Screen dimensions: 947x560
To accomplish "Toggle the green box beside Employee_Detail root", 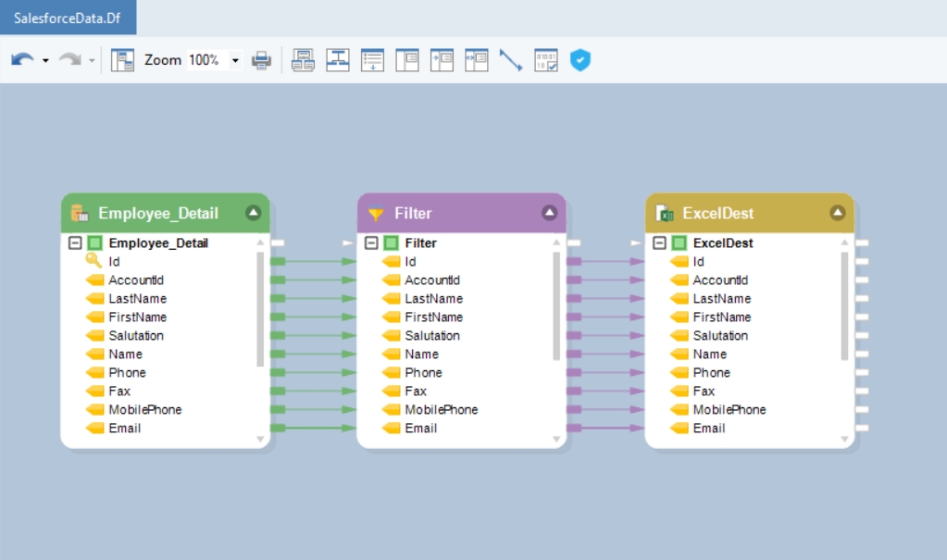I will click(94, 243).
